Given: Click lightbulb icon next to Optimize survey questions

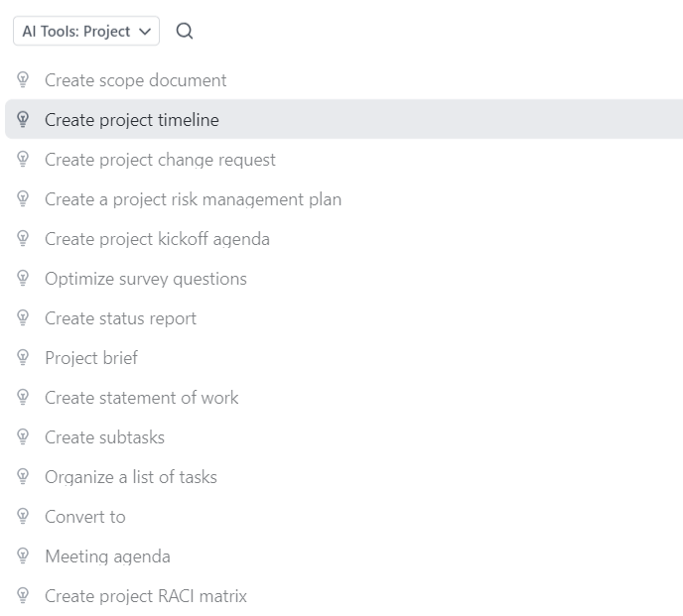Looking at the screenshot, I should click(x=23, y=278).
